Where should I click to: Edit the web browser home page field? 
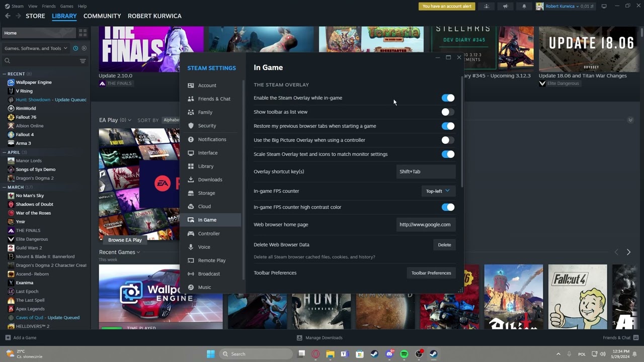[x=426, y=225]
